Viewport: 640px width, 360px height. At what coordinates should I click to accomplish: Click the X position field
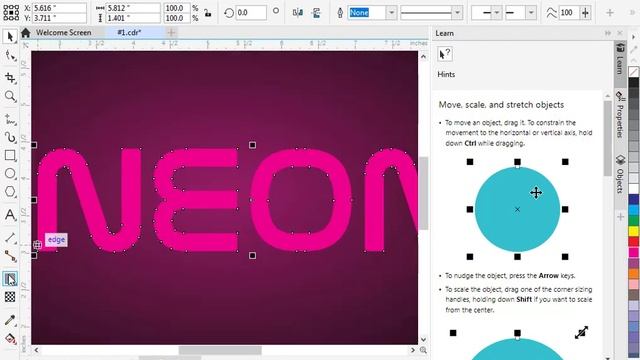click(x=59, y=8)
